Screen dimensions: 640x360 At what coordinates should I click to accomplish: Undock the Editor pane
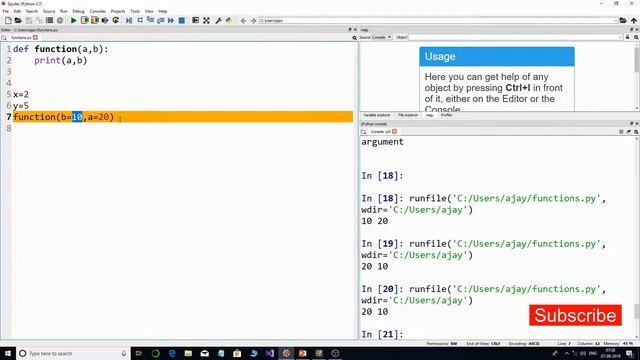point(350,30)
